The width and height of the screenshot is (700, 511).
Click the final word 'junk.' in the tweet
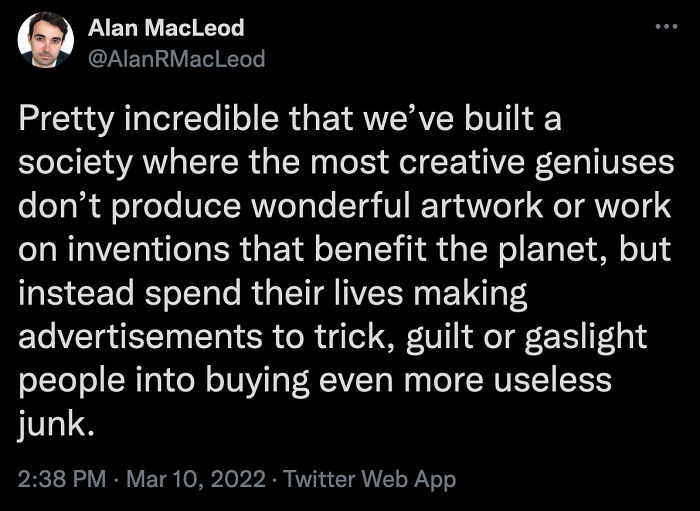57,425
